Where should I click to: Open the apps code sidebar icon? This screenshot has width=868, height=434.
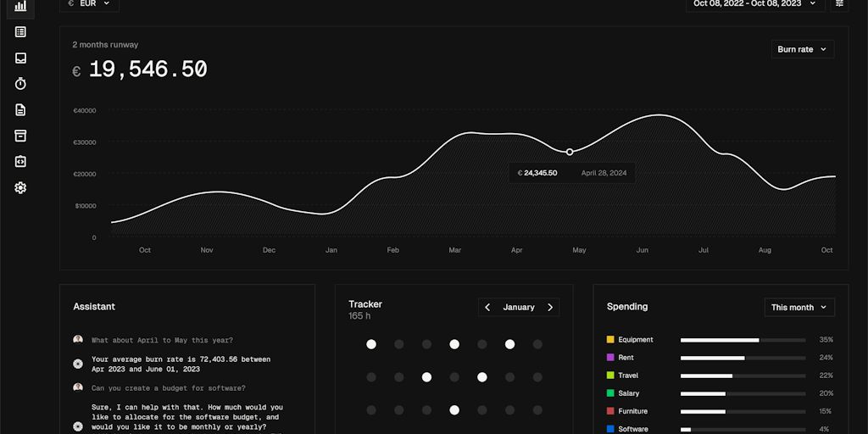pos(20,162)
